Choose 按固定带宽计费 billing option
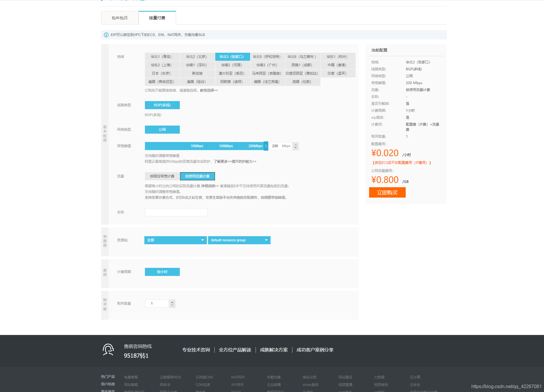The image size is (544, 392). pos(162,176)
